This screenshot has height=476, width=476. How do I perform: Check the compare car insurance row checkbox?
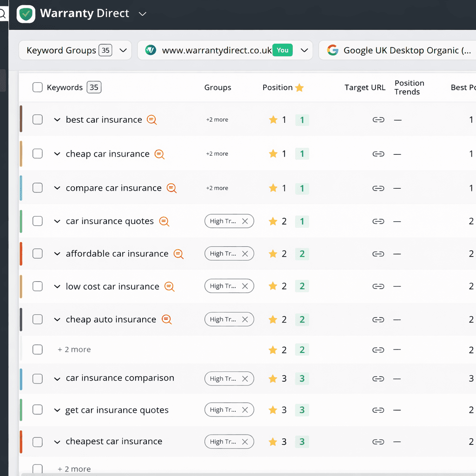38,188
